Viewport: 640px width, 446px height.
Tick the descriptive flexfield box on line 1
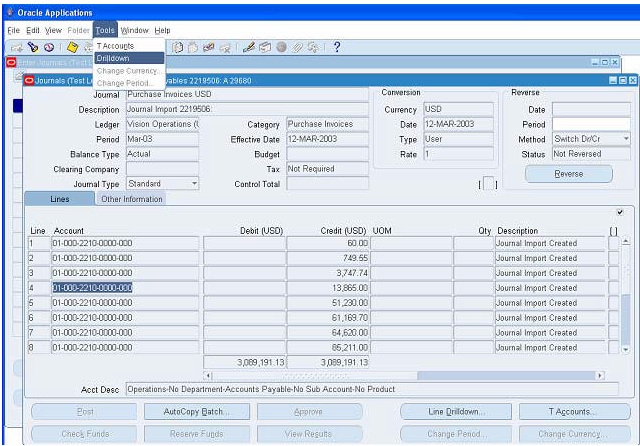coord(613,243)
